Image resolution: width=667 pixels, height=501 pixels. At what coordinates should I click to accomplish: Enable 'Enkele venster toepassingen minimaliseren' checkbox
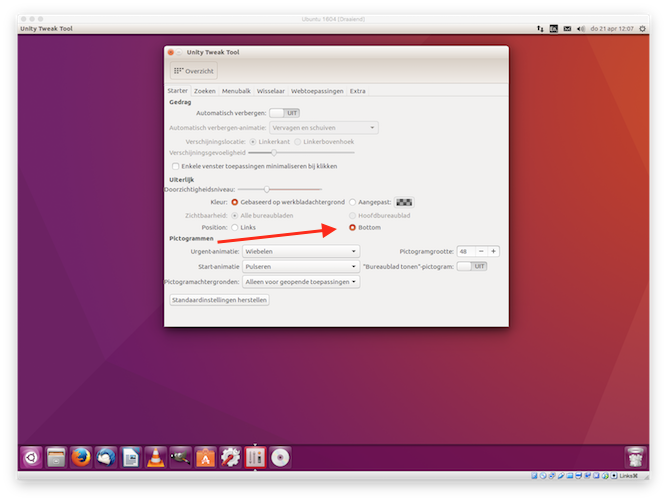tap(177, 166)
